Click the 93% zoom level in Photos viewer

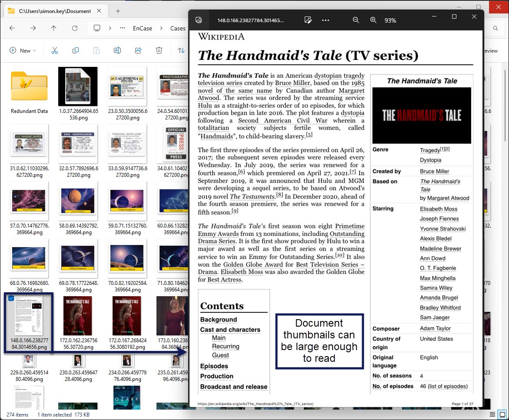click(390, 20)
